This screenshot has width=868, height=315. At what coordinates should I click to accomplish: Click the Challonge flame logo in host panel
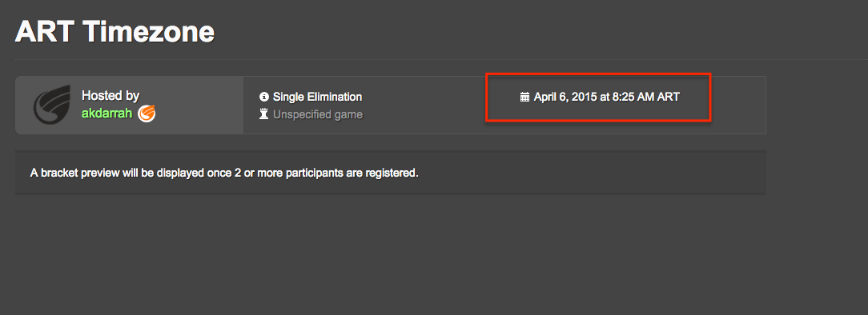(x=51, y=105)
